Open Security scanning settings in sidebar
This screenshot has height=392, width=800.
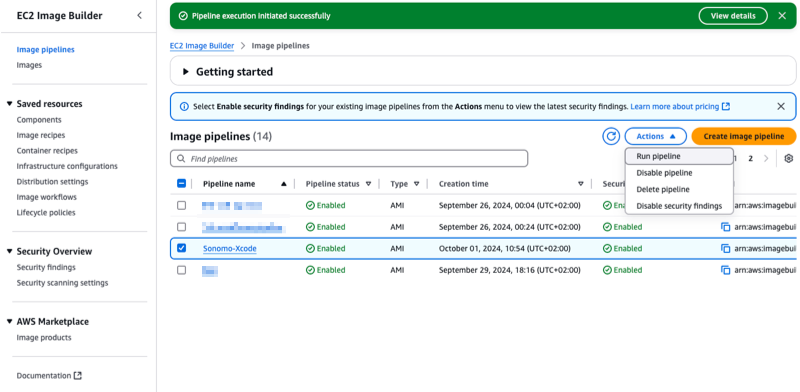coord(62,283)
